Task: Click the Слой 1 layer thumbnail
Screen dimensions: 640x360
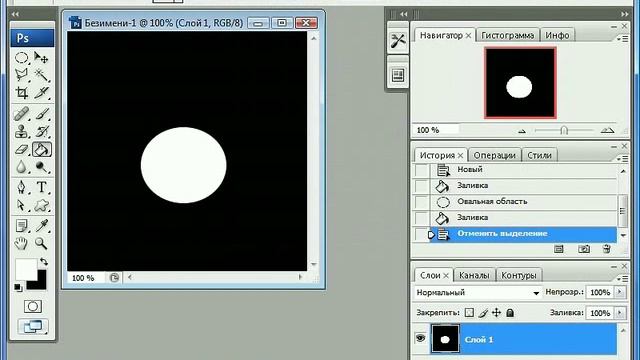Action: [445, 338]
